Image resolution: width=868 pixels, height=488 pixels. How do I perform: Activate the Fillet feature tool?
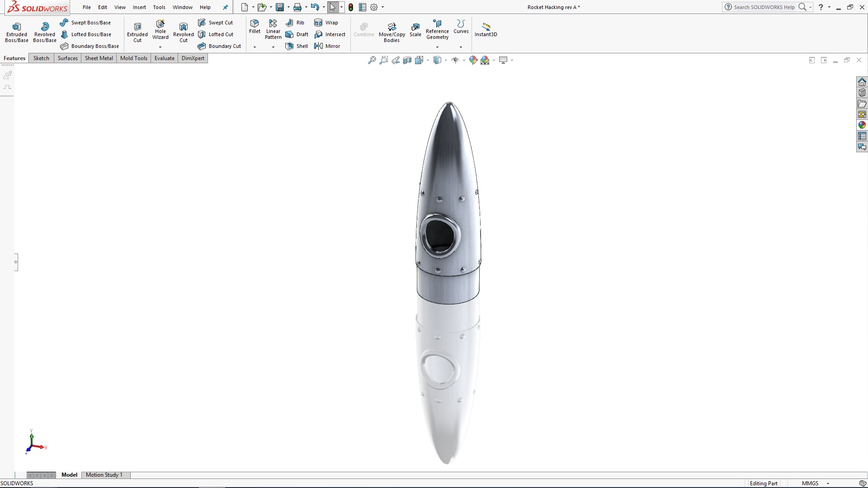(254, 28)
